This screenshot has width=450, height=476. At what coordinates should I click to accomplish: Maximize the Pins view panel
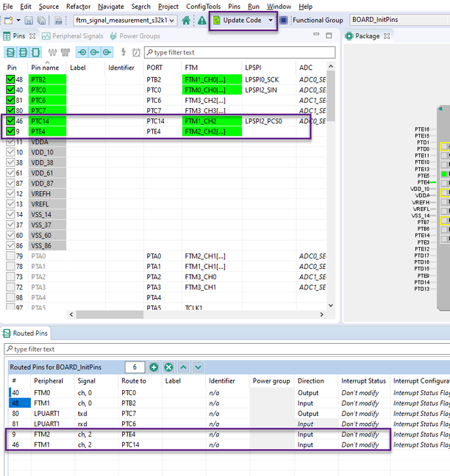329,35
